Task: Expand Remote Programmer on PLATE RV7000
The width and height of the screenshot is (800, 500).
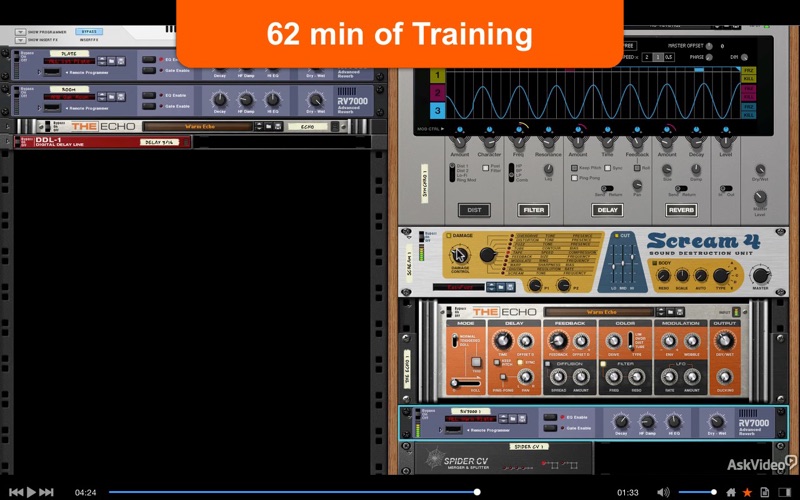Action: coord(40,72)
